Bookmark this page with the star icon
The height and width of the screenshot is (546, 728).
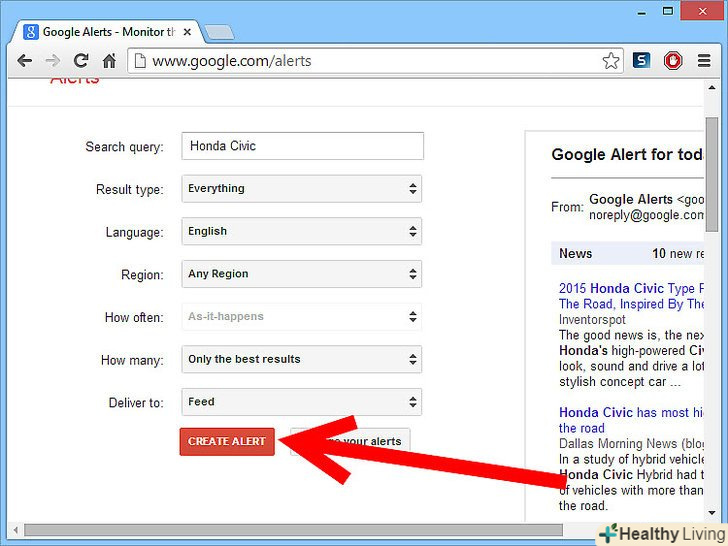(611, 61)
